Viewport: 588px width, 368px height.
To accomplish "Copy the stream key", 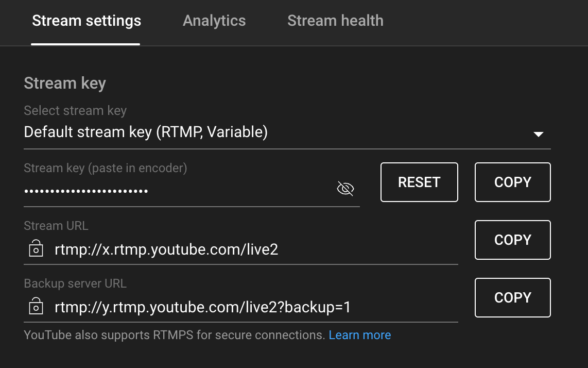I will (512, 182).
